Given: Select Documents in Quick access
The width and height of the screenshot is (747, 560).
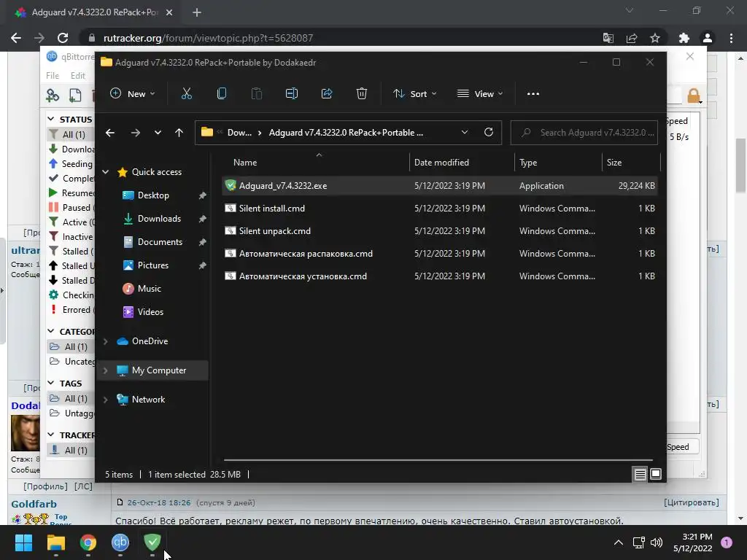Looking at the screenshot, I should pos(160,242).
